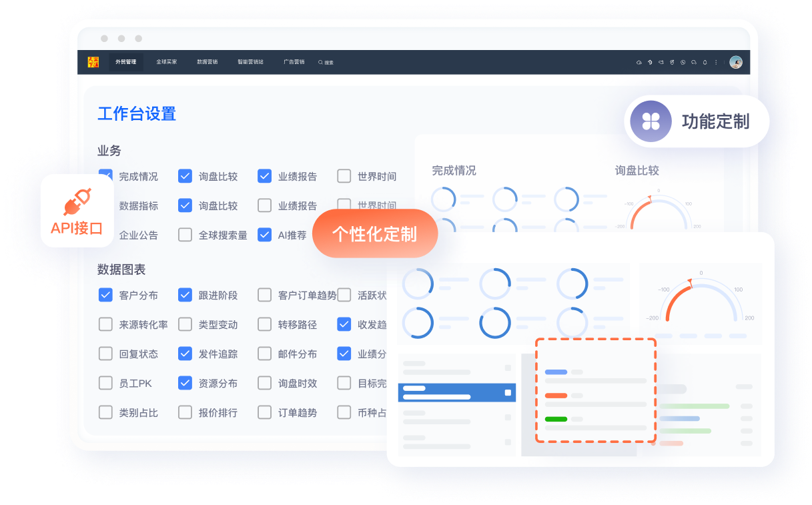Check the 员工PK option
The image size is (812, 505).
tap(105, 383)
